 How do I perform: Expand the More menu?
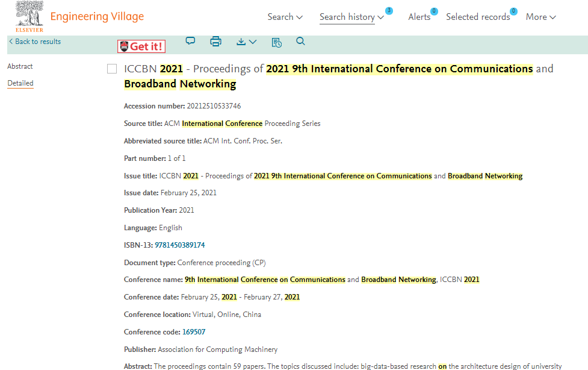540,17
